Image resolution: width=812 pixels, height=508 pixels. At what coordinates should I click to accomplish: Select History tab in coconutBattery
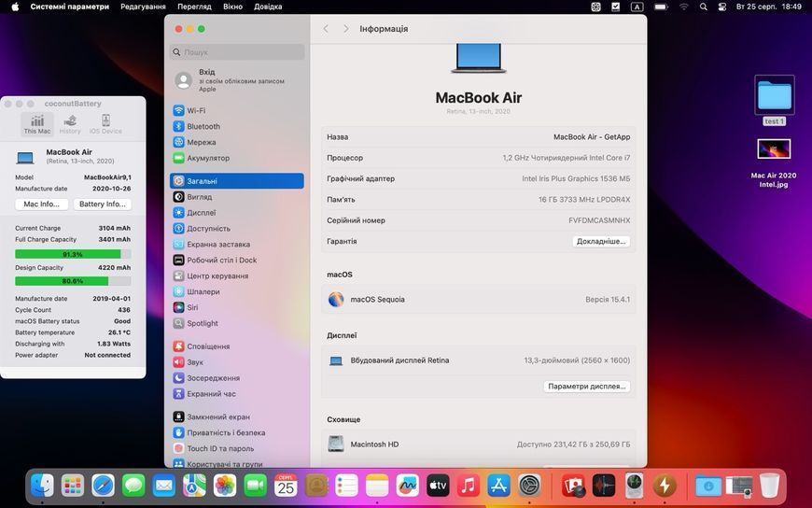click(x=70, y=124)
